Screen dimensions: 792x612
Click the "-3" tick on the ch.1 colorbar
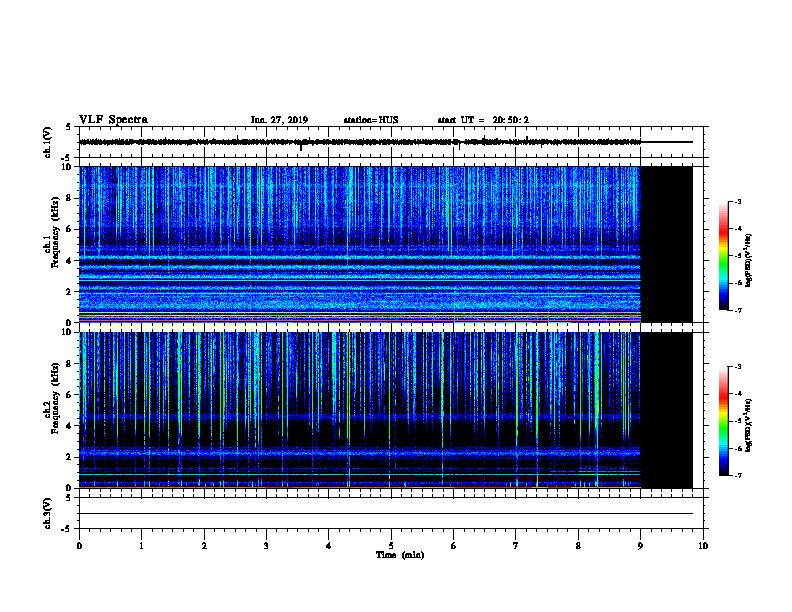click(x=738, y=201)
